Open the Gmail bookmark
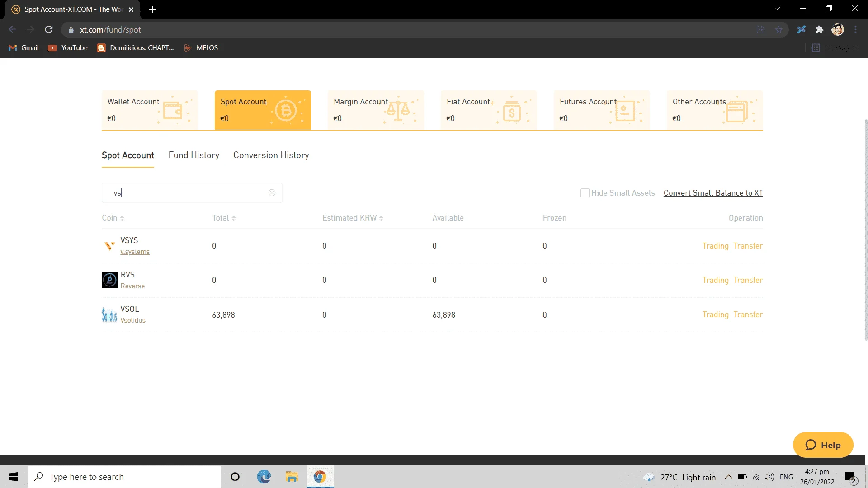868x488 pixels. [24, 48]
